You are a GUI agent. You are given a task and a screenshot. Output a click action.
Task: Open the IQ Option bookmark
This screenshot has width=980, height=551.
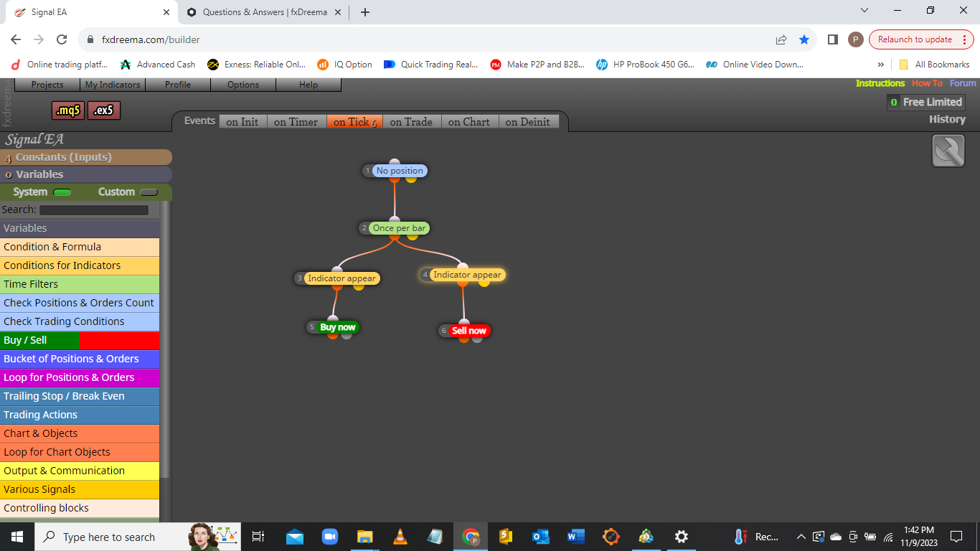coord(344,65)
